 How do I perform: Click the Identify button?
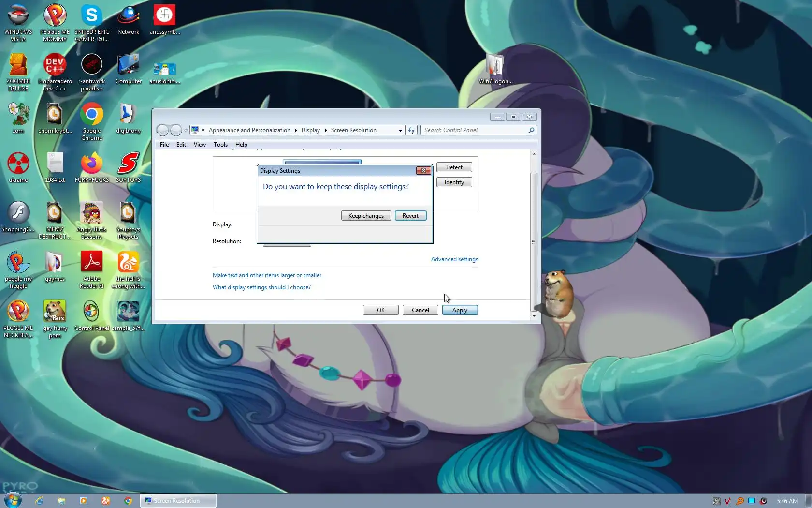(454, 182)
